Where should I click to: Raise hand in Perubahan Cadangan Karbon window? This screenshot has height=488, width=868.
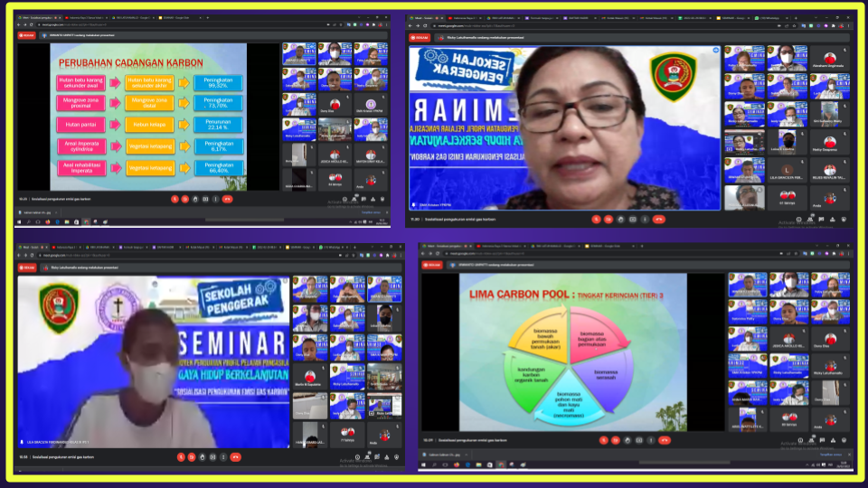[x=195, y=199]
